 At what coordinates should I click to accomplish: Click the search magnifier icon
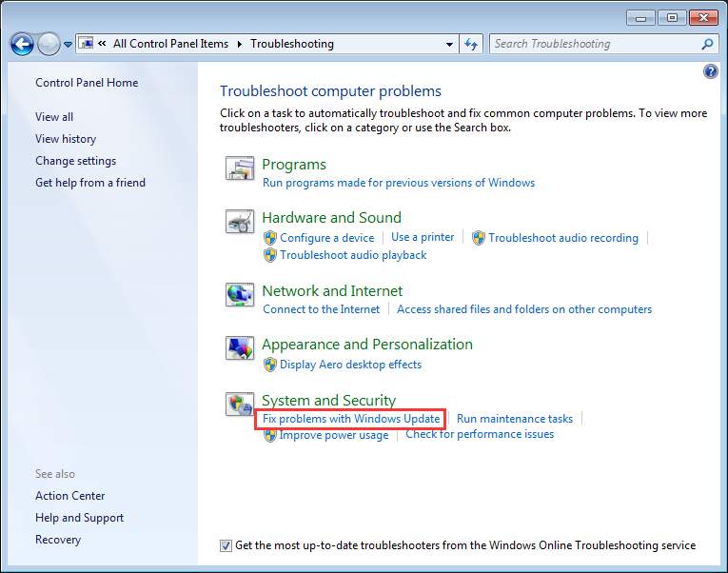point(706,44)
